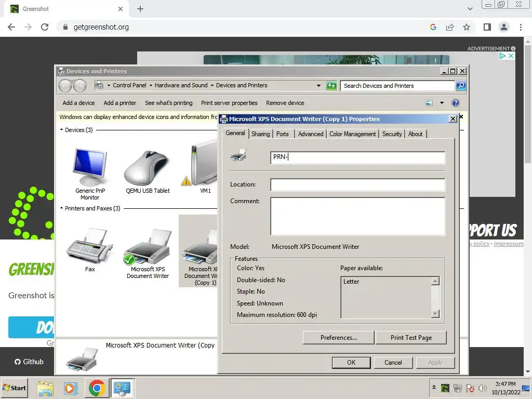Open the Chrome profile avatar
Viewport: 532px width, 399px height.
tap(504, 27)
